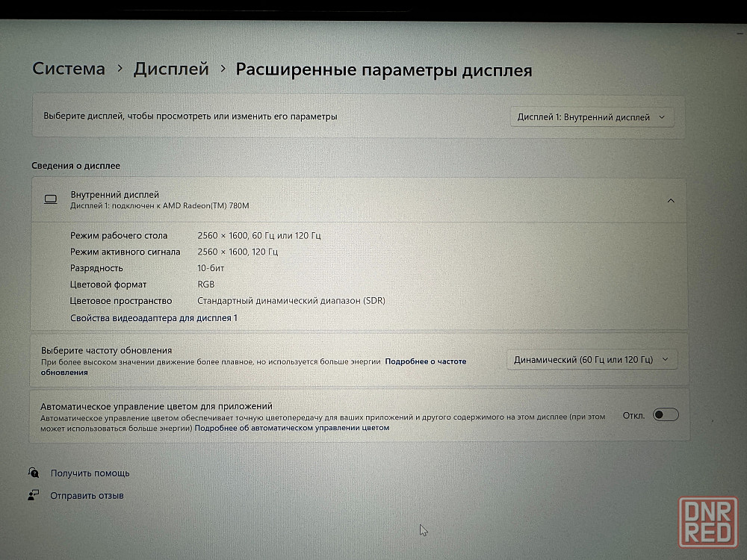Navigate to Дисплей breadcrumb
This screenshot has height=560, width=747.
171,69
